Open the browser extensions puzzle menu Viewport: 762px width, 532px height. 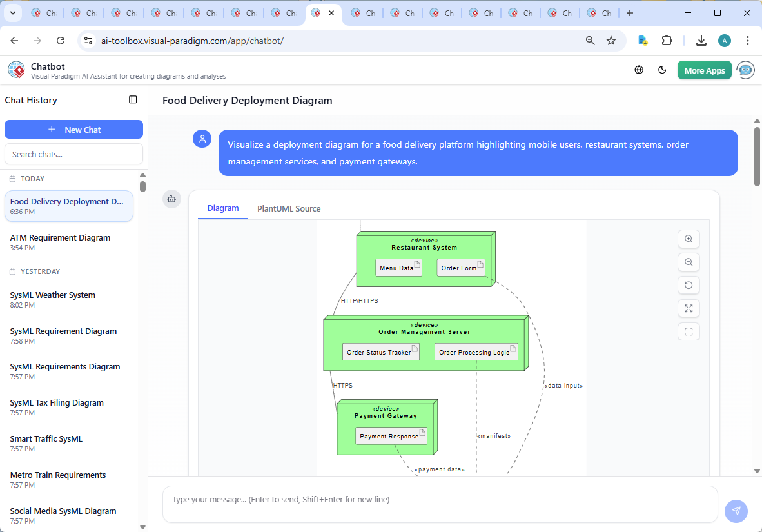tap(667, 40)
